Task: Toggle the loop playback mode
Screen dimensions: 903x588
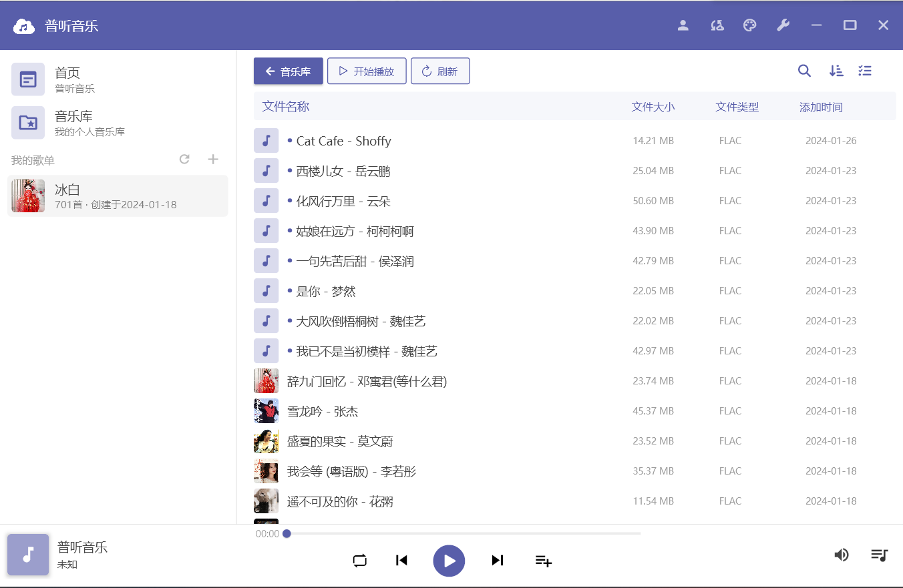Action: point(360,561)
